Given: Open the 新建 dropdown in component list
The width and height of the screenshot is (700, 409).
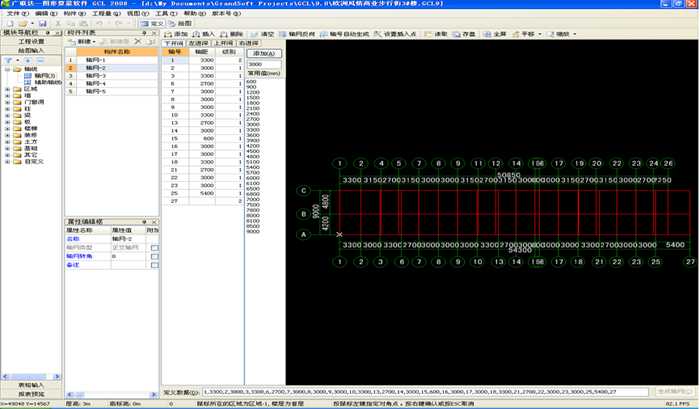Looking at the screenshot, I should [x=83, y=42].
